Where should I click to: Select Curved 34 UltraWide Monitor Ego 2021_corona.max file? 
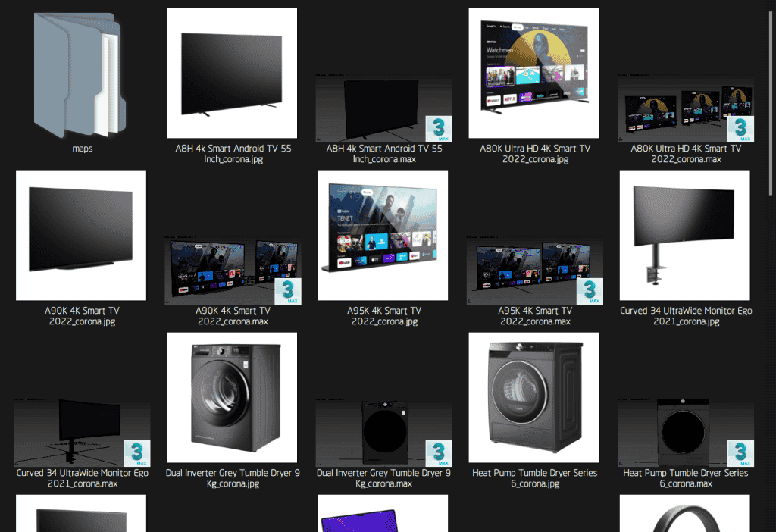(82, 433)
